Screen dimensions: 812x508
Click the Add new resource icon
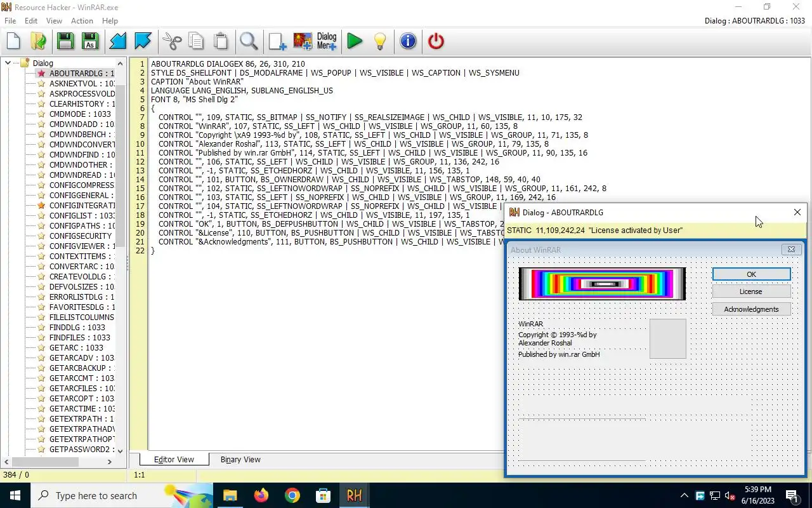point(277,41)
